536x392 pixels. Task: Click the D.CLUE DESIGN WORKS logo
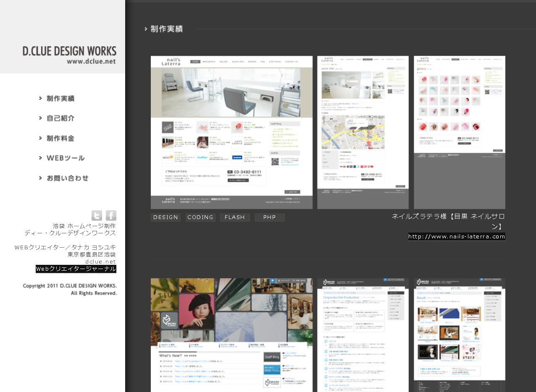[69, 55]
